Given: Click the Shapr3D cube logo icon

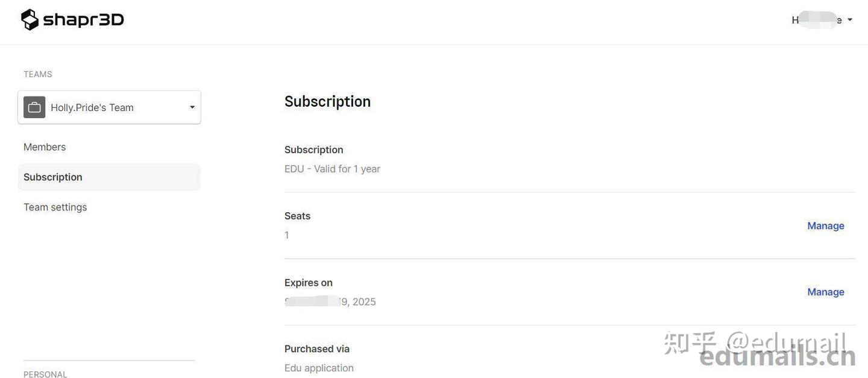Looking at the screenshot, I should [30, 20].
